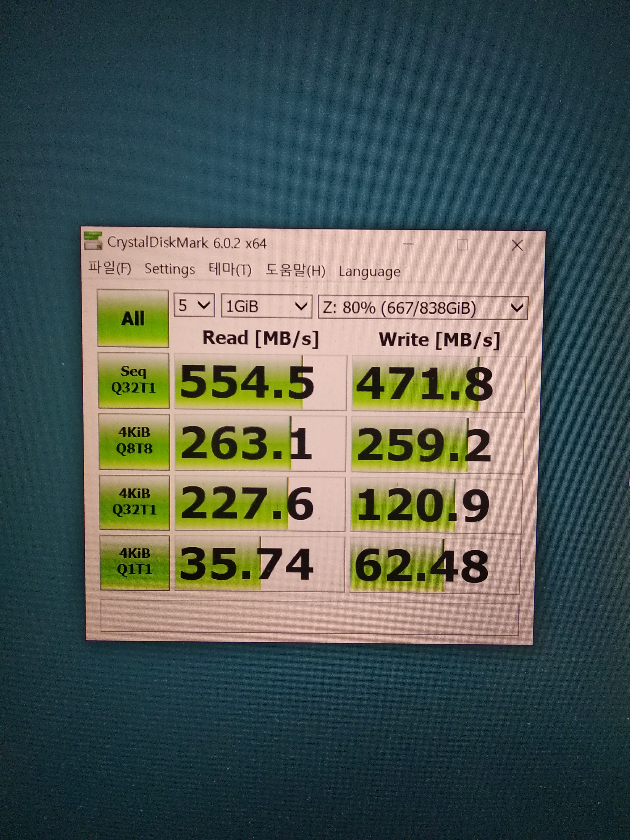This screenshot has width=630, height=840.
Task: Open the Settings menu
Action: pyautogui.click(x=170, y=269)
